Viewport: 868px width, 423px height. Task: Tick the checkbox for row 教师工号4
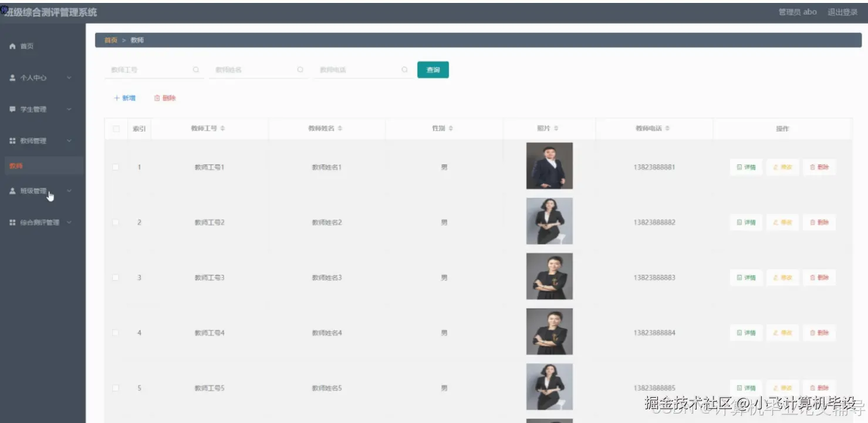[116, 333]
